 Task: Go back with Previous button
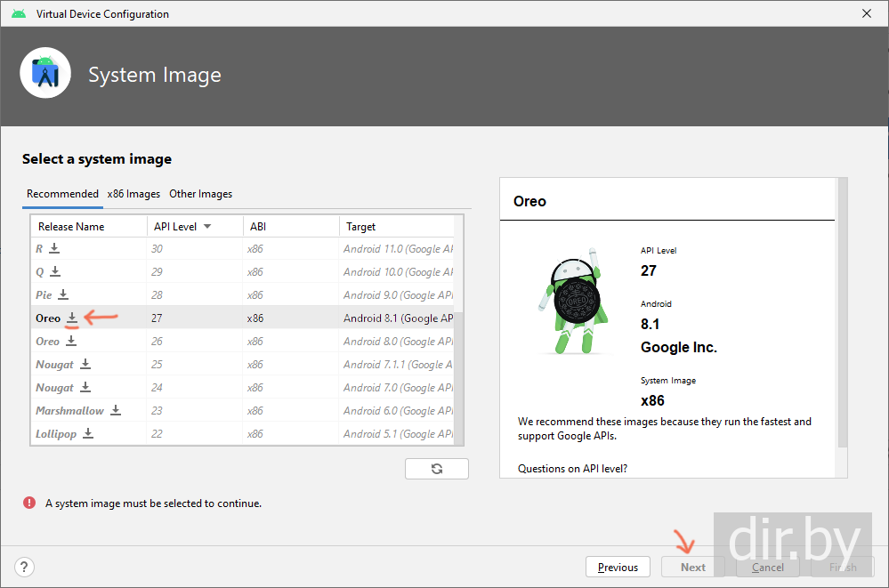click(618, 567)
